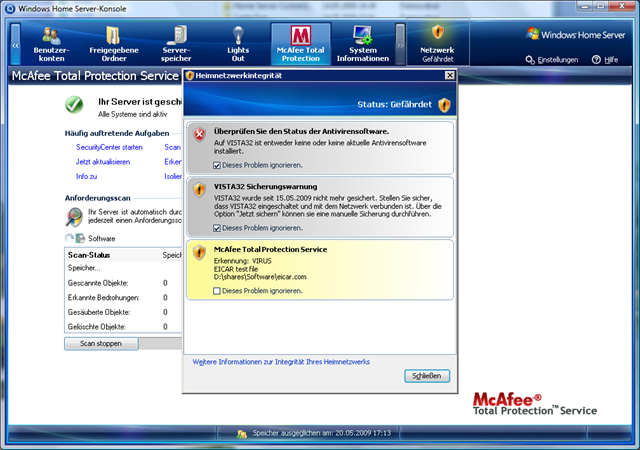Viewport: 640px width, 450px height.
Task: Click Jetzt aktualisieren link
Action: 103,162
